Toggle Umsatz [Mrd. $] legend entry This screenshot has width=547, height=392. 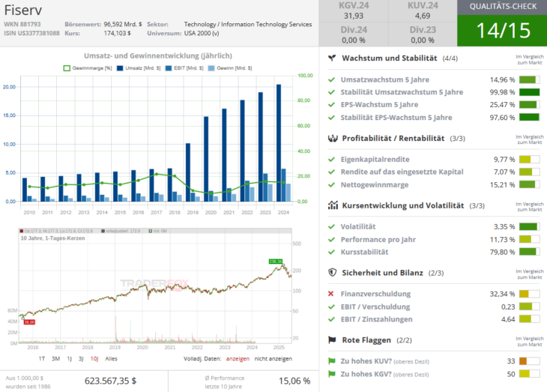139,68
